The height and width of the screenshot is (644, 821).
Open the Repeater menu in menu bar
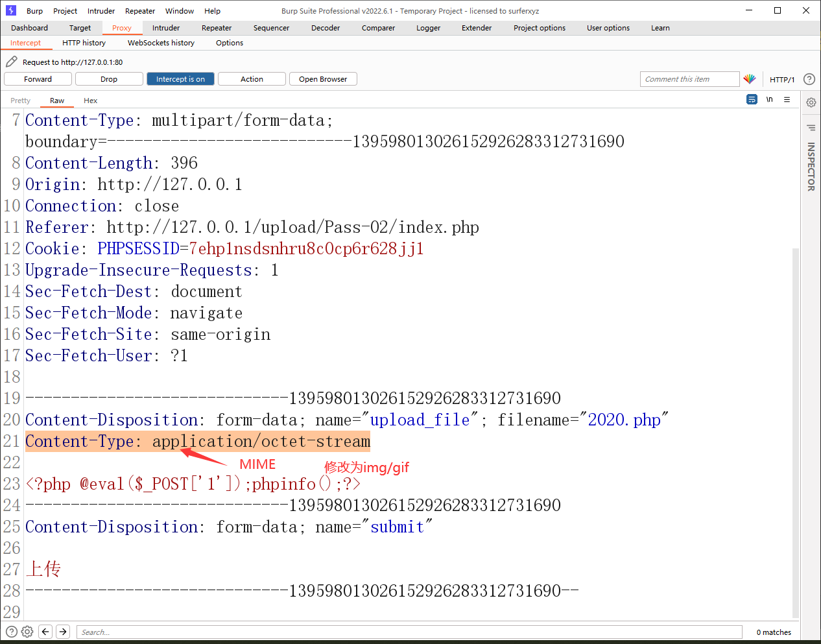click(140, 11)
